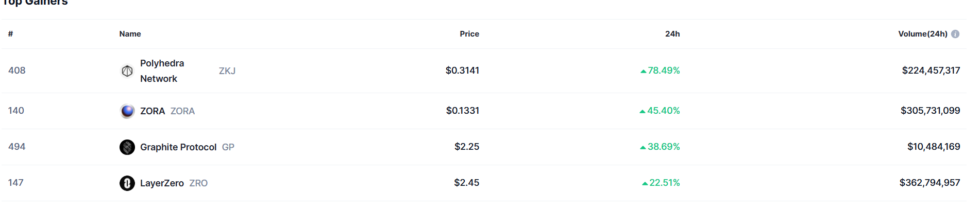This screenshot has height=209, width=980.
Task: Click the ZRO ticker symbol
Action: pos(198,183)
